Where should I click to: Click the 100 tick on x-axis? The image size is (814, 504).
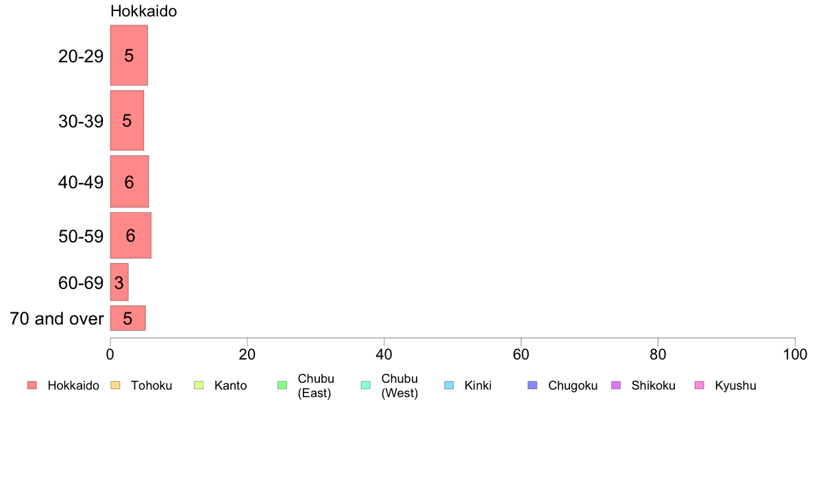pyautogui.click(x=795, y=355)
